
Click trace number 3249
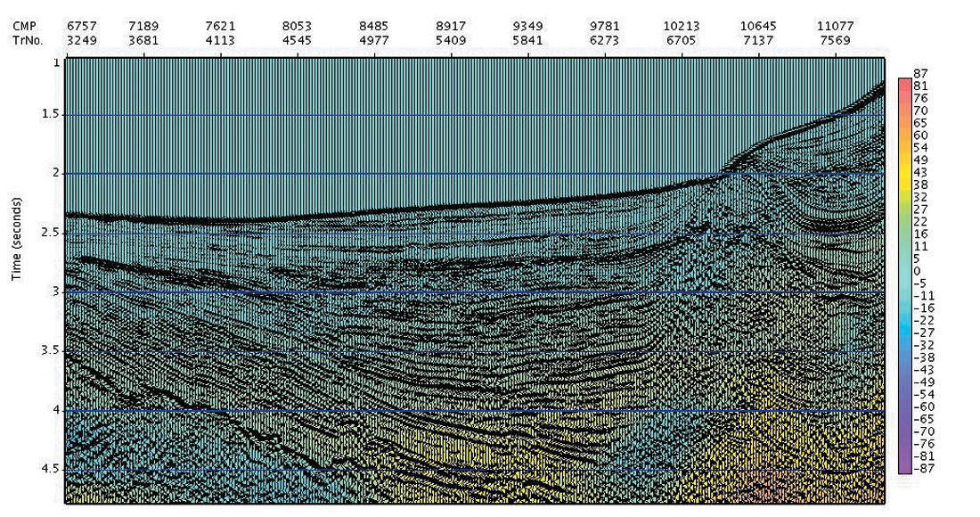pos(81,41)
